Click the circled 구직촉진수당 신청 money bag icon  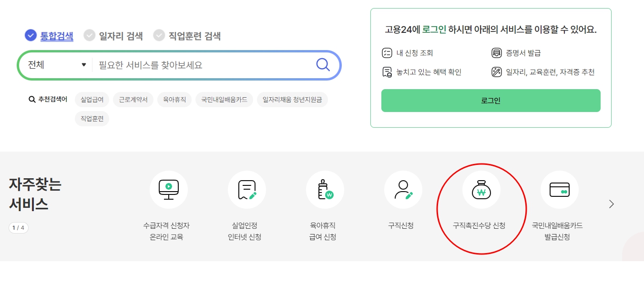click(x=481, y=189)
